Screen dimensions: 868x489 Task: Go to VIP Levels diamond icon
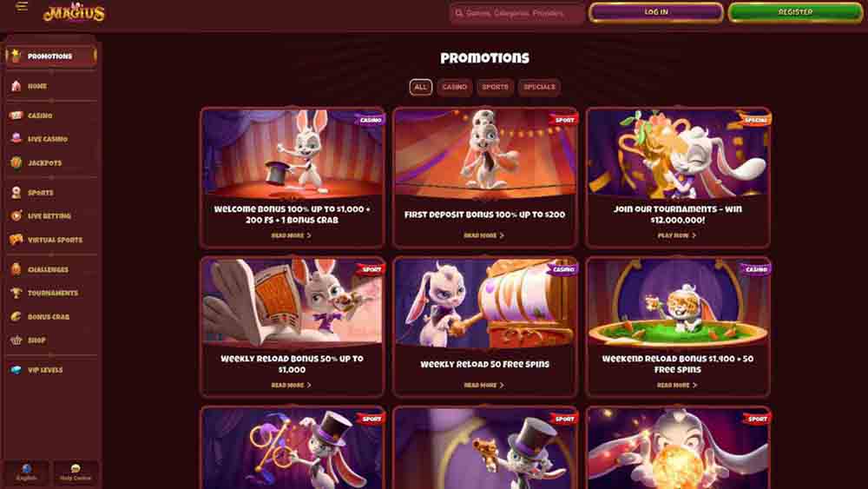(16, 370)
